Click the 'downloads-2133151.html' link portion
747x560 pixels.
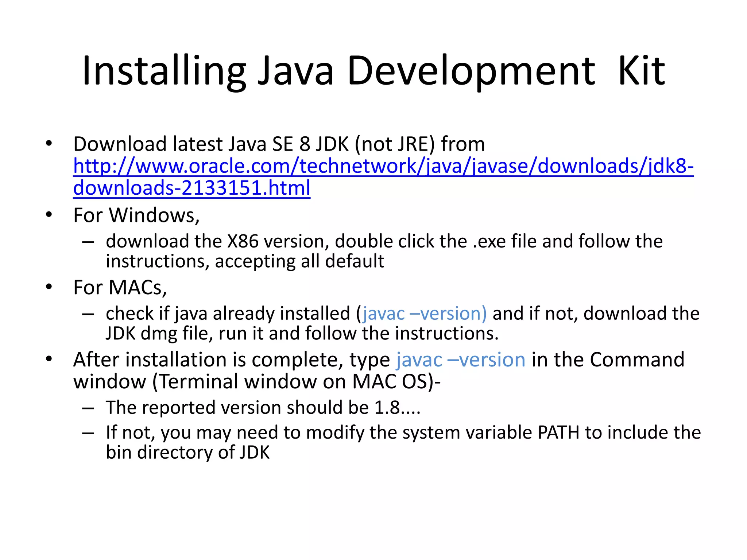(191, 188)
